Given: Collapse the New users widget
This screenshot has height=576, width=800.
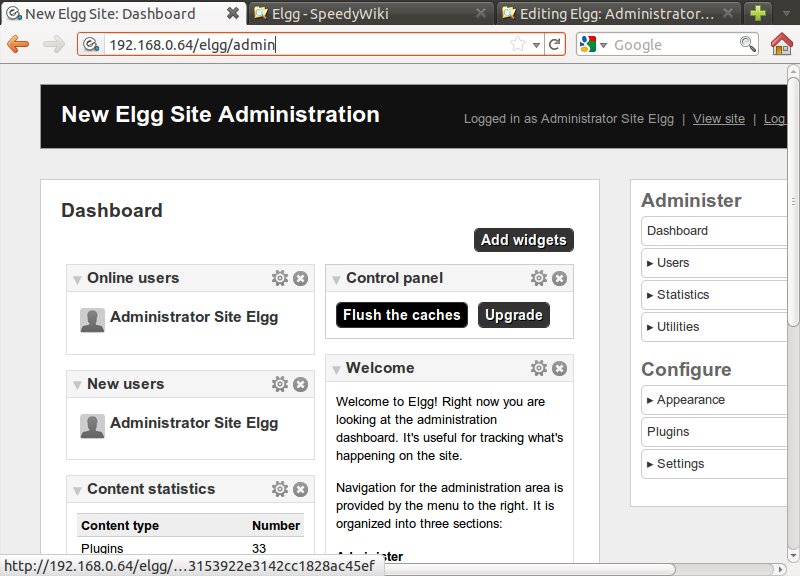Looking at the screenshot, I should 78,385.
